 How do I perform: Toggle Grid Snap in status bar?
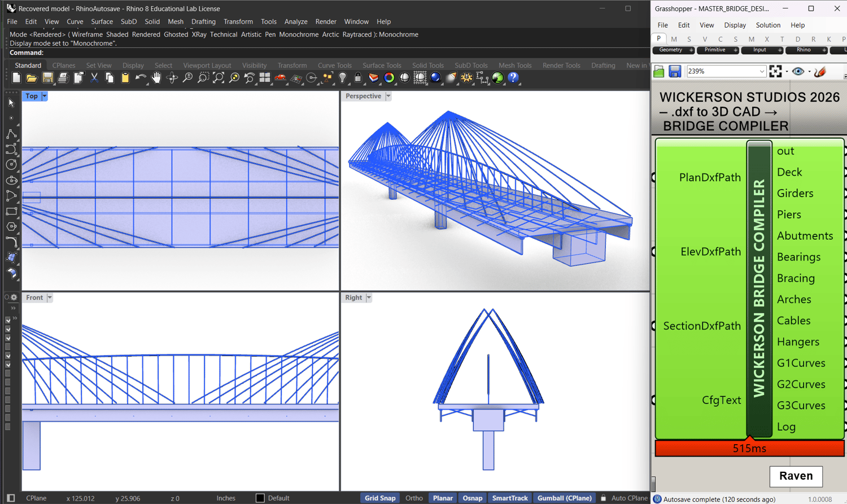pos(380,498)
